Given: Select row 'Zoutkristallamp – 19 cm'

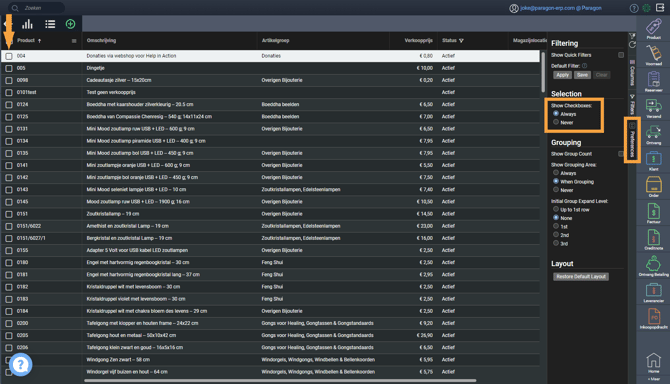Looking at the screenshot, I should (x=270, y=214).
